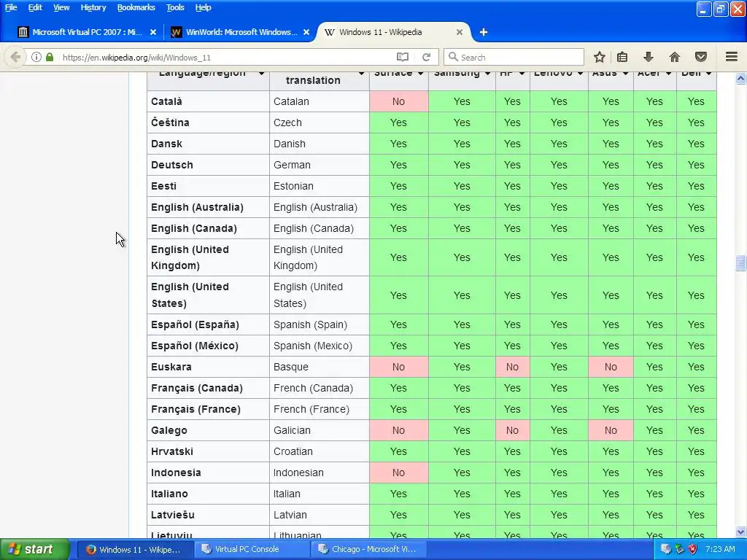This screenshot has width=747, height=560.
Task: Bookmark this page with star icon
Action: pos(600,57)
